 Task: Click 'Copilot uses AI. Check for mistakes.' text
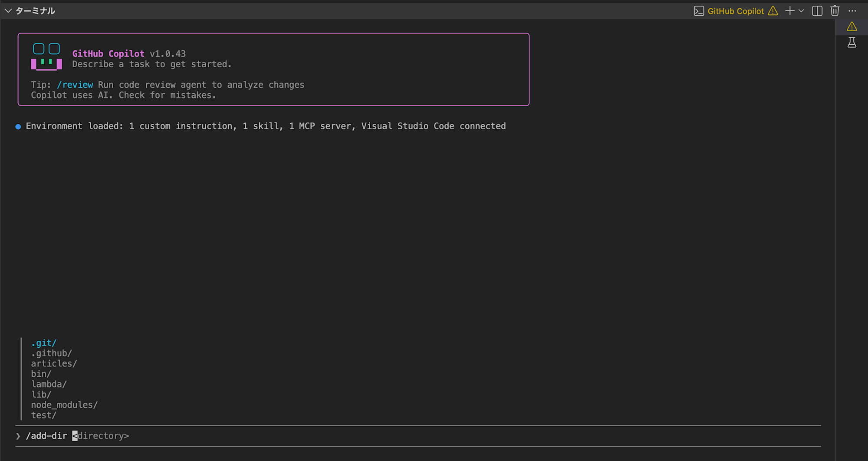click(123, 95)
